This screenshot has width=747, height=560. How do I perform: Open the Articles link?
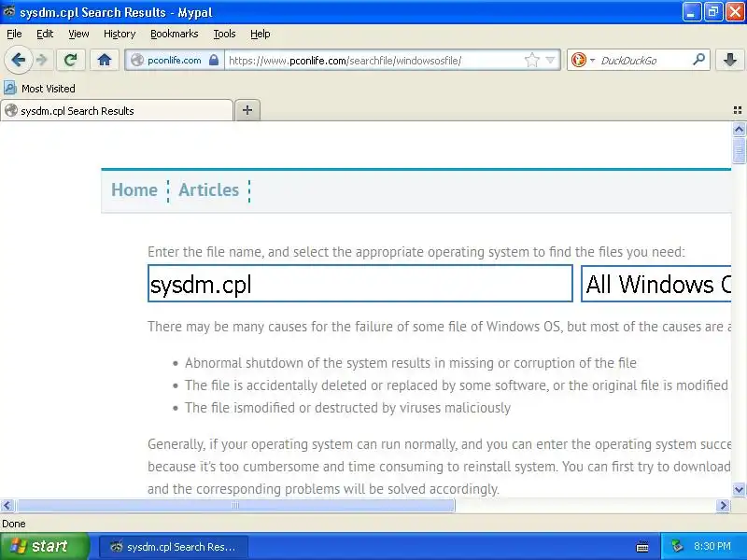coord(208,190)
